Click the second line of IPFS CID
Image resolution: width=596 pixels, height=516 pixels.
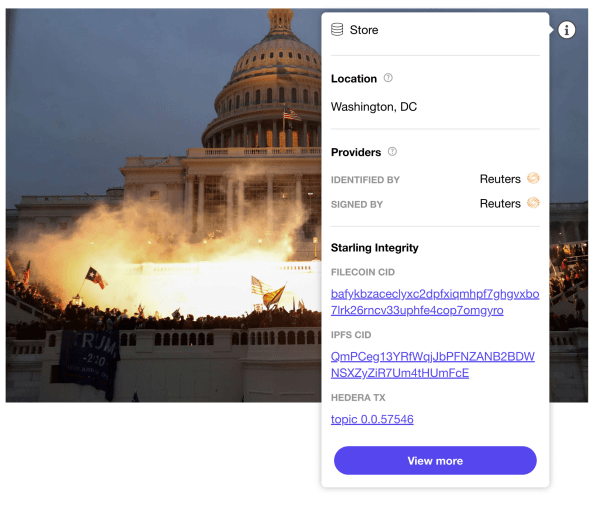399,373
